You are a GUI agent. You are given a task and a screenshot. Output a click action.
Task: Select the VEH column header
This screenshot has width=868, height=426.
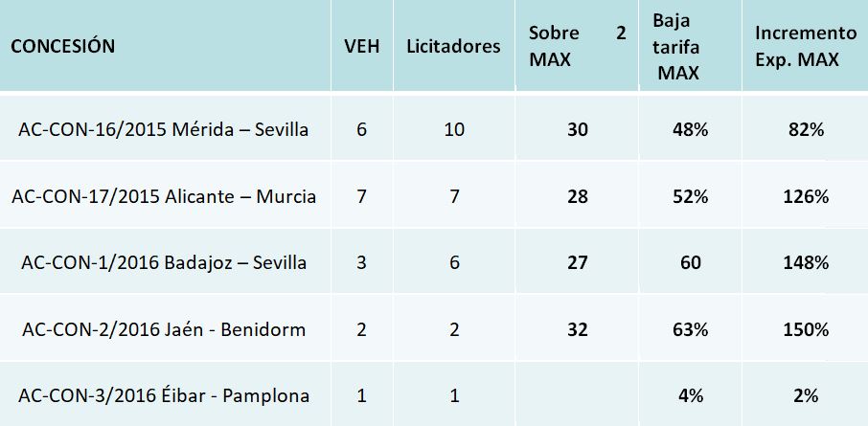click(x=361, y=47)
